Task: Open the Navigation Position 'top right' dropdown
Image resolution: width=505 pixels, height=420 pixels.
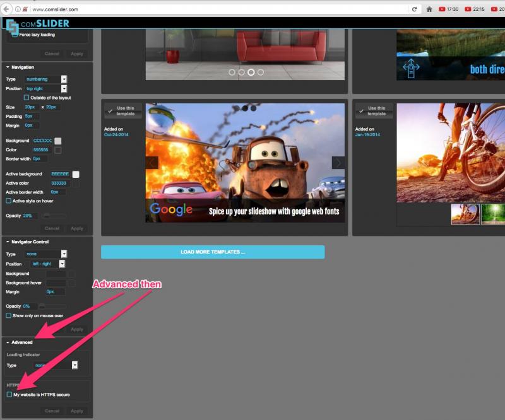Action: pos(64,89)
